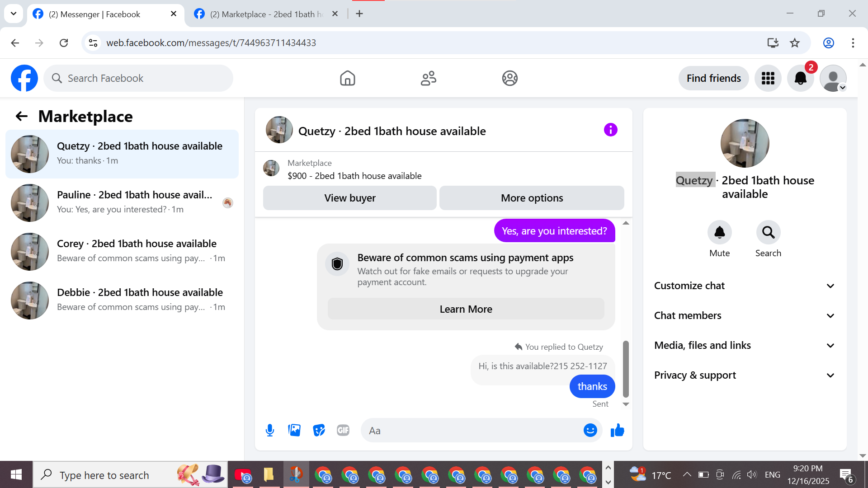This screenshot has height=488, width=868.
Task: Switch to the Marketplace 2bed 1bath tab
Action: [267, 14]
